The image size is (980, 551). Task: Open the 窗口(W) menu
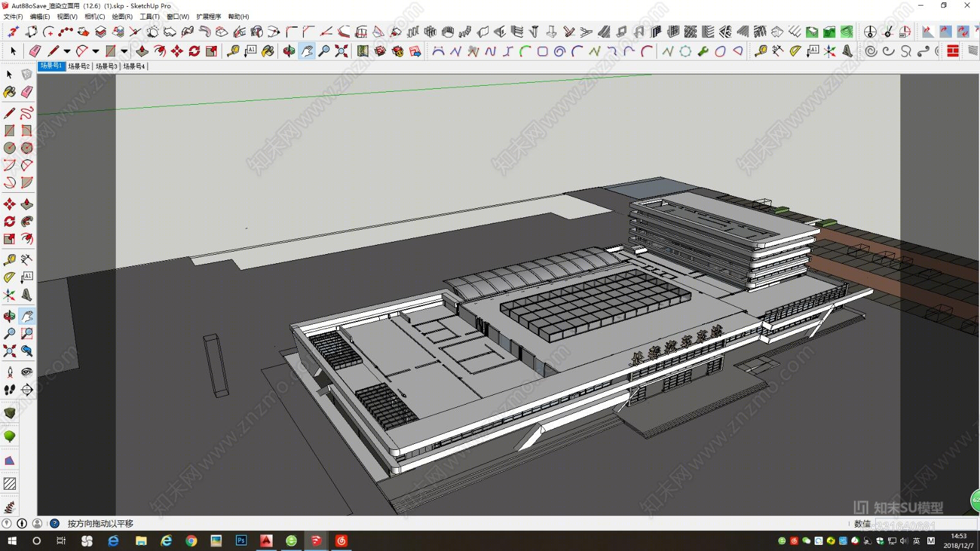pyautogui.click(x=178, y=17)
